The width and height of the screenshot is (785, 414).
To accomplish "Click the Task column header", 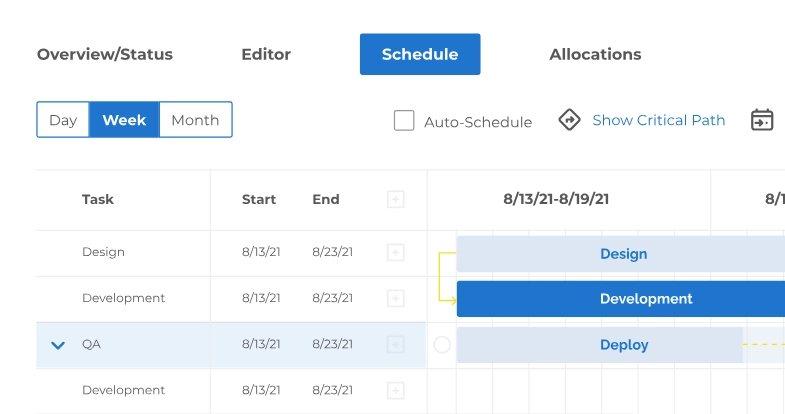I will (98, 199).
